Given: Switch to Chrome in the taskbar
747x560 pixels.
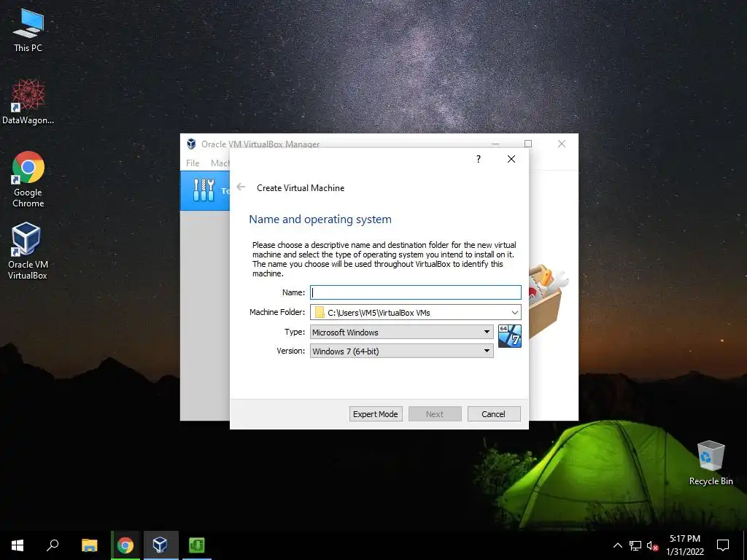Looking at the screenshot, I should pyautogui.click(x=125, y=545).
